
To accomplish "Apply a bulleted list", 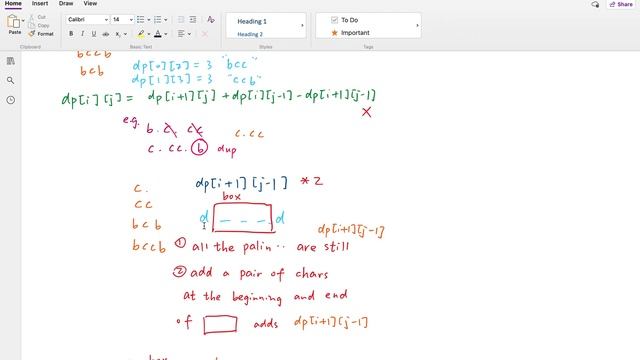I will [140, 20].
